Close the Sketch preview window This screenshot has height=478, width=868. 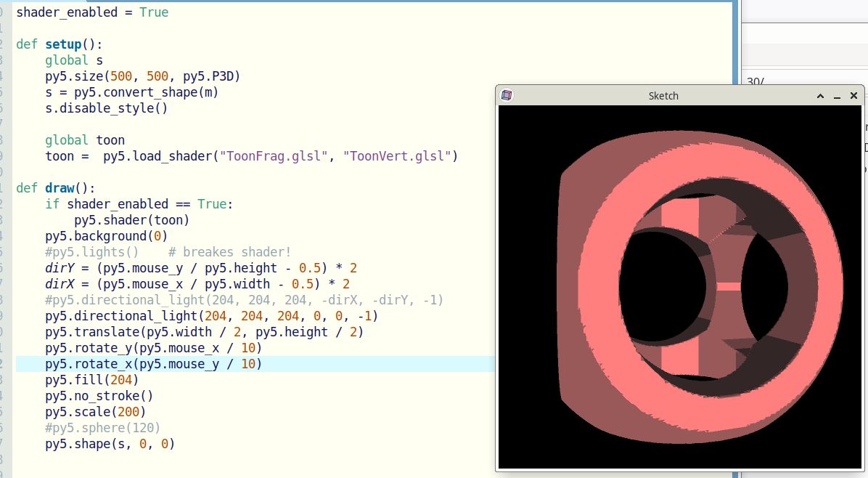[853, 96]
